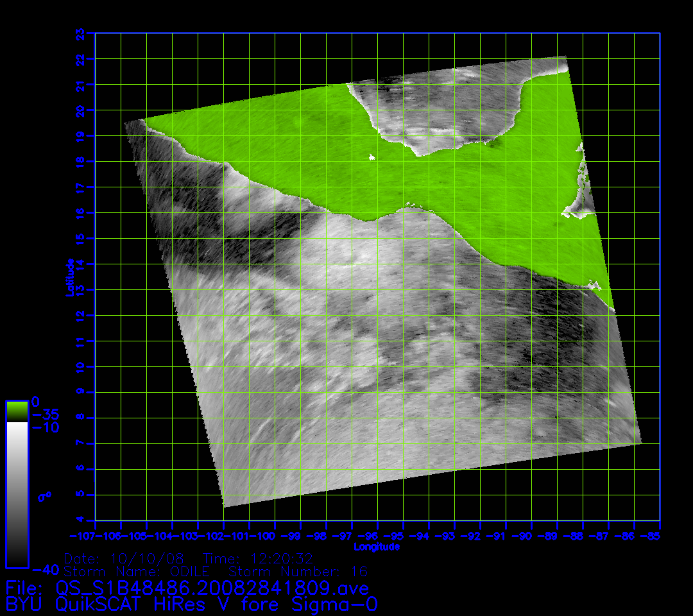The height and width of the screenshot is (616, 693).
Task: Click the 0 label atop color bar
Action: (36, 401)
